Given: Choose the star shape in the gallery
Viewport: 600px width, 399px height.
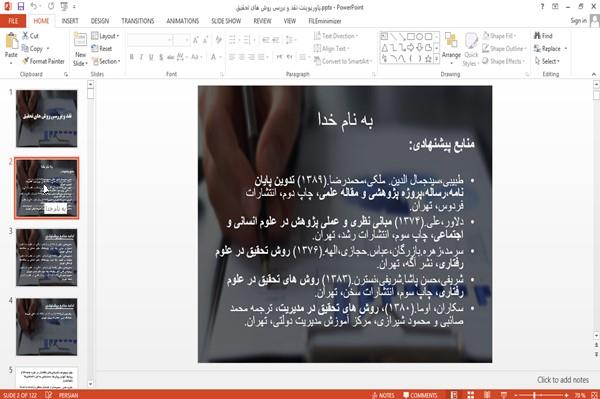Looking at the screenshot, I should [x=428, y=59].
